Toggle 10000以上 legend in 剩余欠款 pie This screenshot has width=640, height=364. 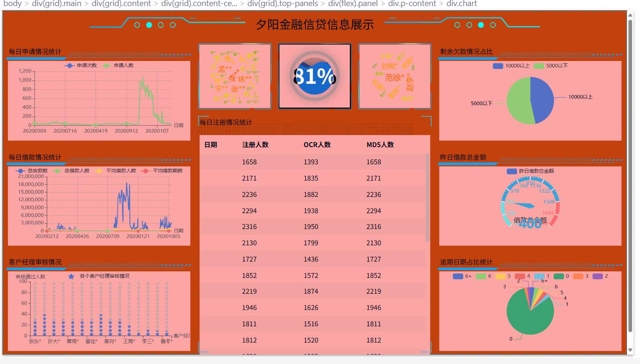[x=498, y=66]
